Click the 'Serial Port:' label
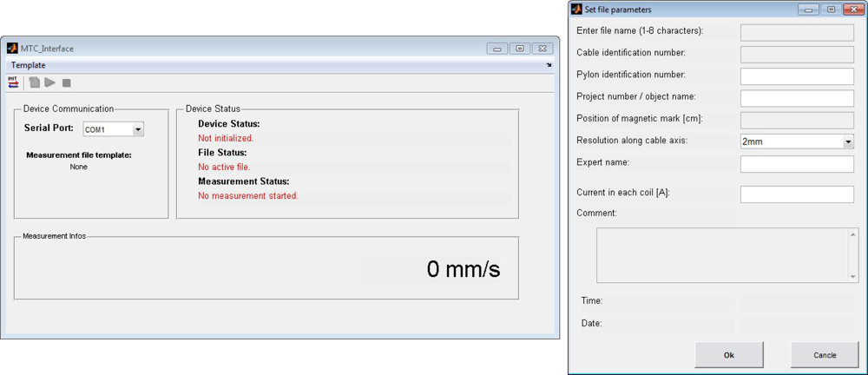Viewport: 868px width, 375px height. [49, 128]
